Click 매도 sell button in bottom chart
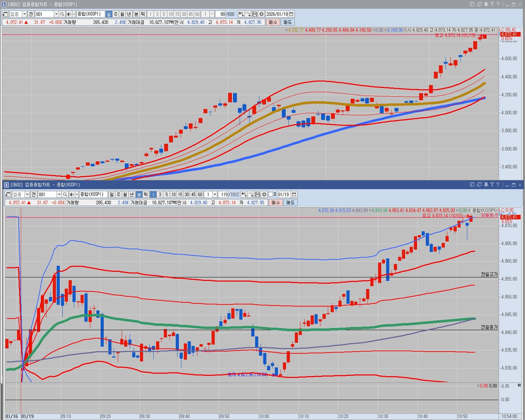The image size is (525, 420). (290, 202)
